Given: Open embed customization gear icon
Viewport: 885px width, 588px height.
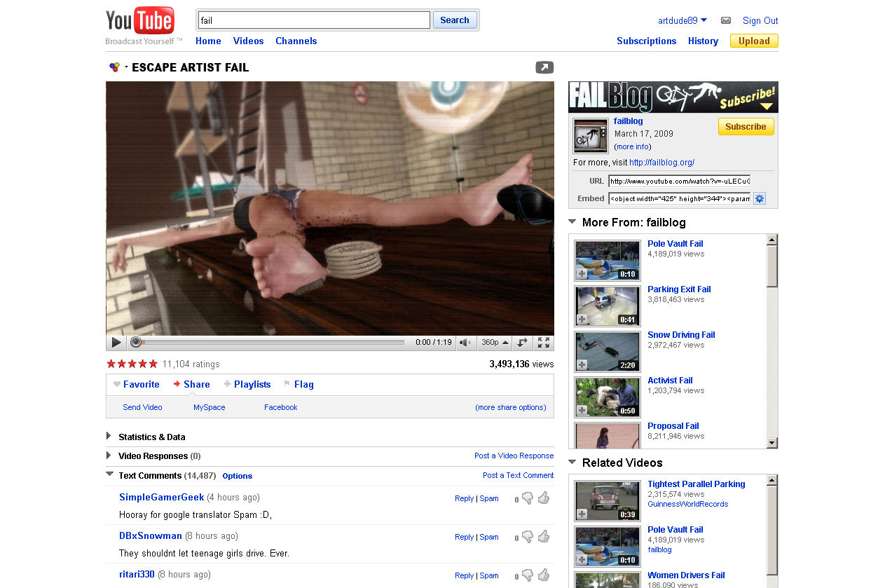Looking at the screenshot, I should click(x=760, y=198).
